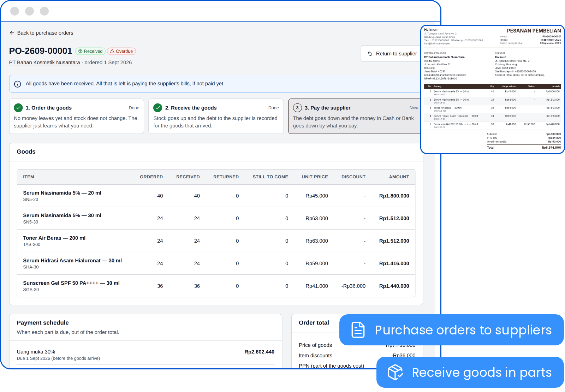This screenshot has width=565, height=392.
Task: Click the UNIT PRICE column header
Action: [x=315, y=177]
